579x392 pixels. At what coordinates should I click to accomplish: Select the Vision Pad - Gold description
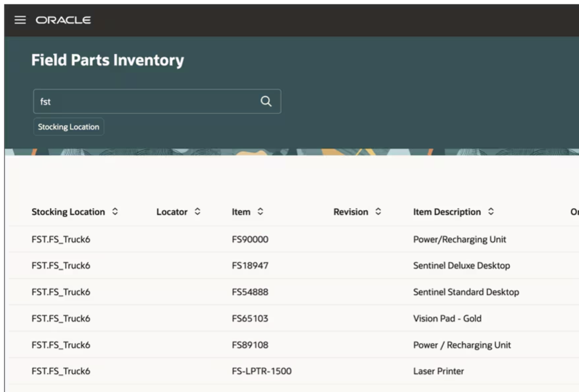[x=447, y=318]
